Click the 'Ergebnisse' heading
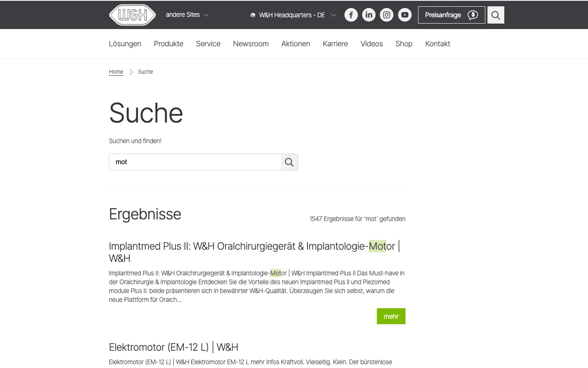 145,214
